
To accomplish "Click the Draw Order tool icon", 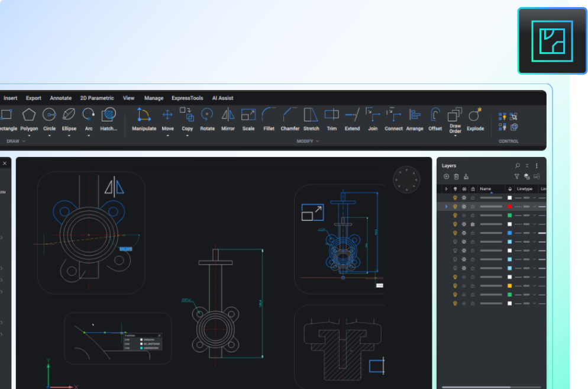I will point(455,114).
